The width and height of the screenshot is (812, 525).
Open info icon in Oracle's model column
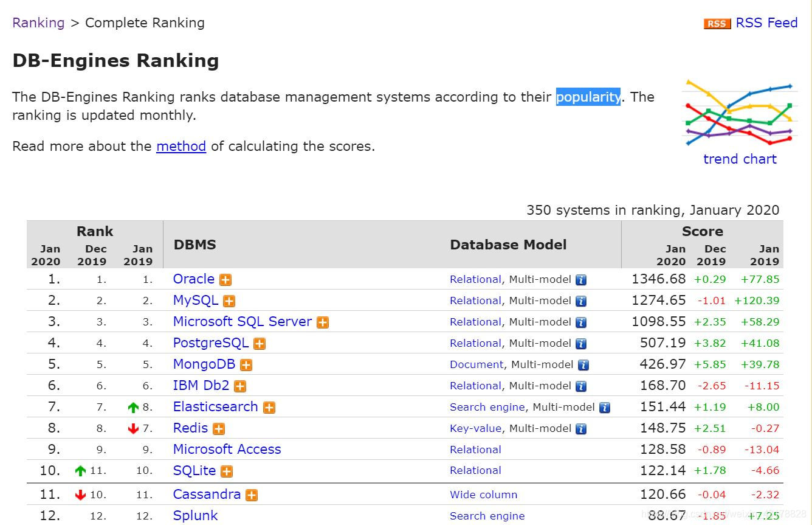(581, 280)
